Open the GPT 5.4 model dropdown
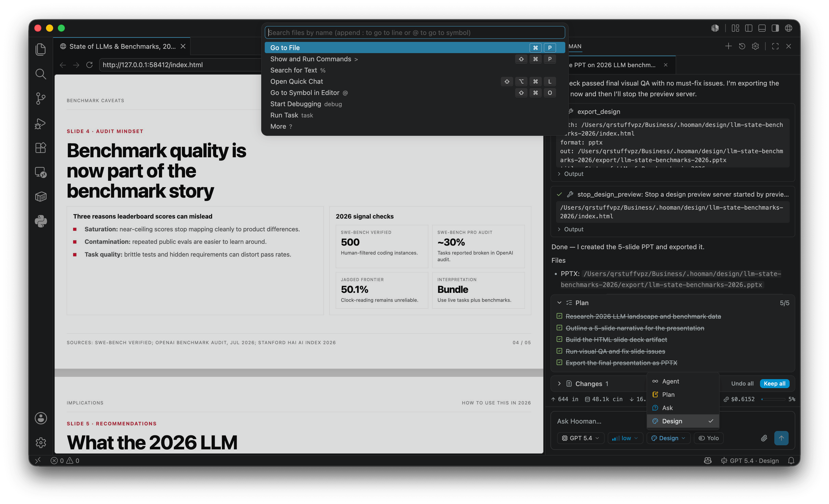 click(x=581, y=438)
